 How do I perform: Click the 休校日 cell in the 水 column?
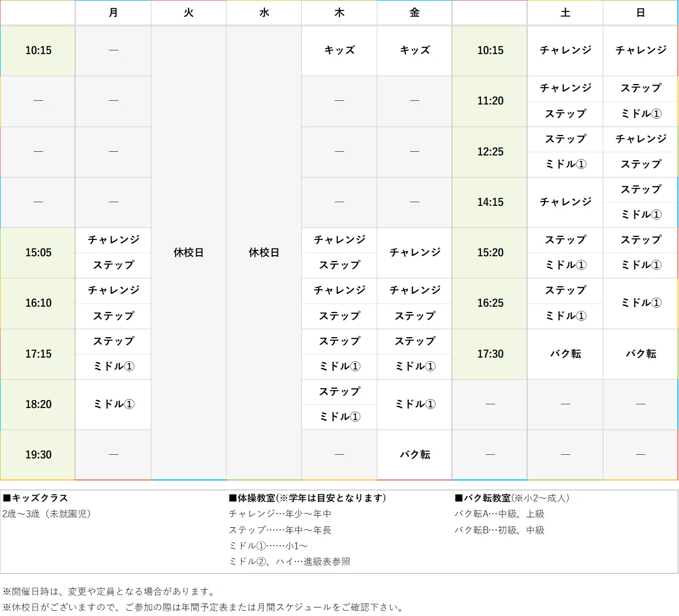[263, 253]
